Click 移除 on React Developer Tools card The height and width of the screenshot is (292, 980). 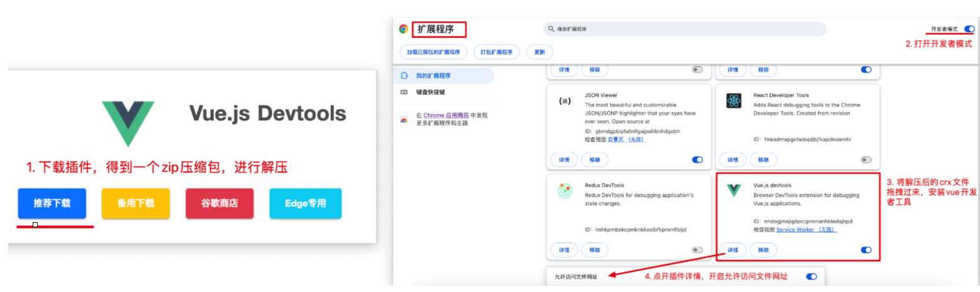point(764,160)
